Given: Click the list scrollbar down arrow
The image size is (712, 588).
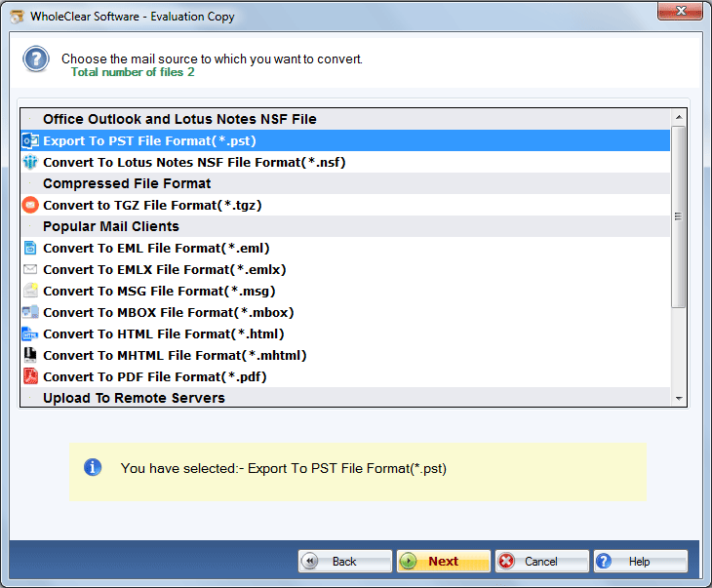Looking at the screenshot, I should click(679, 398).
